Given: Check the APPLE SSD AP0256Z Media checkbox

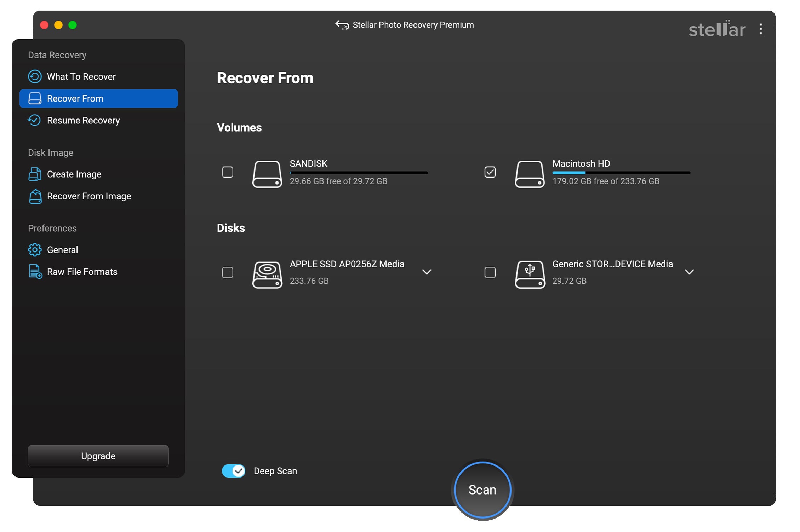Looking at the screenshot, I should click(227, 272).
